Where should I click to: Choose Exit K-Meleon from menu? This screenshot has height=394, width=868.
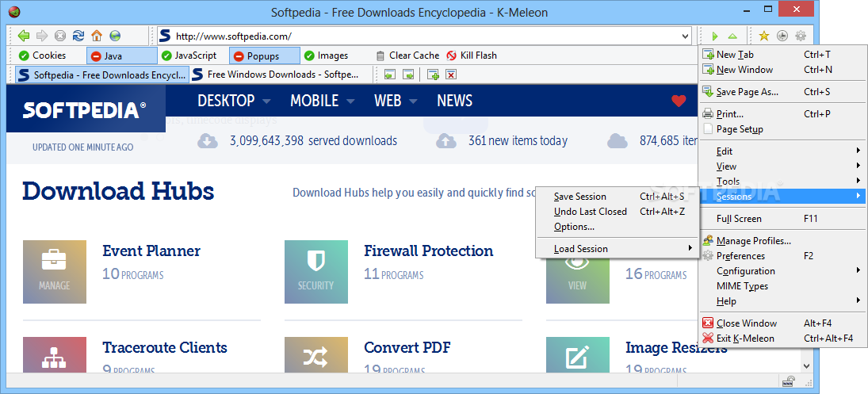(x=783, y=338)
